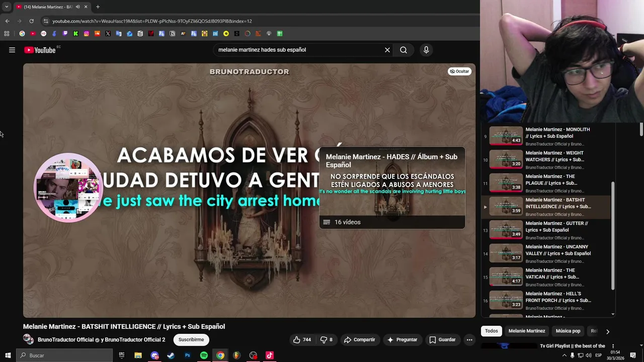Click the playlist panel scrollbar

click(x=613, y=235)
